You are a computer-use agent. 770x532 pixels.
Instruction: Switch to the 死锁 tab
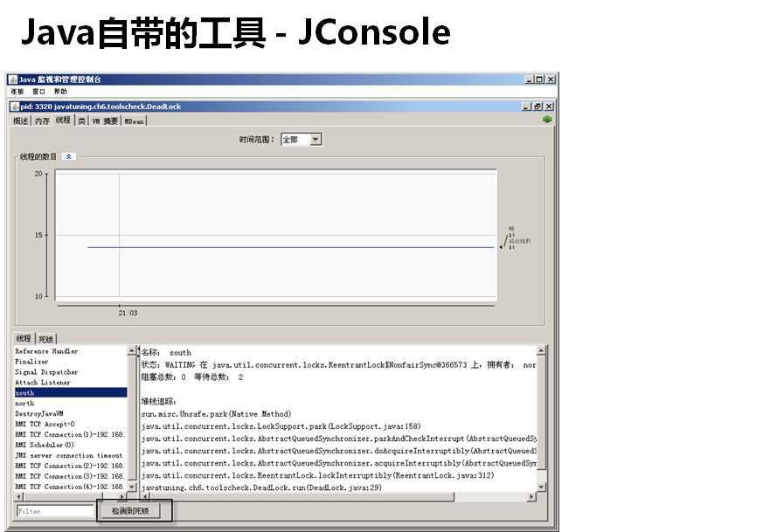point(46,339)
